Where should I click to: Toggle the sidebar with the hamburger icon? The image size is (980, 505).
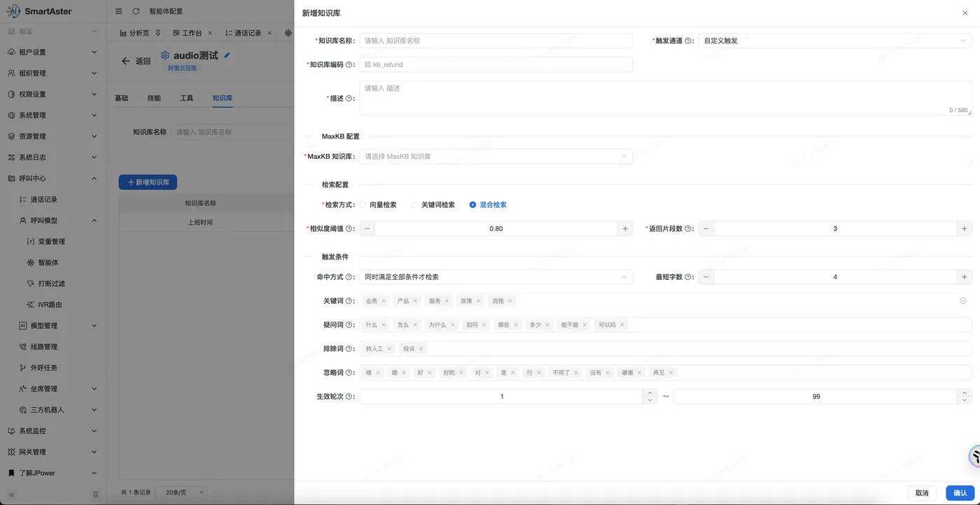118,11
